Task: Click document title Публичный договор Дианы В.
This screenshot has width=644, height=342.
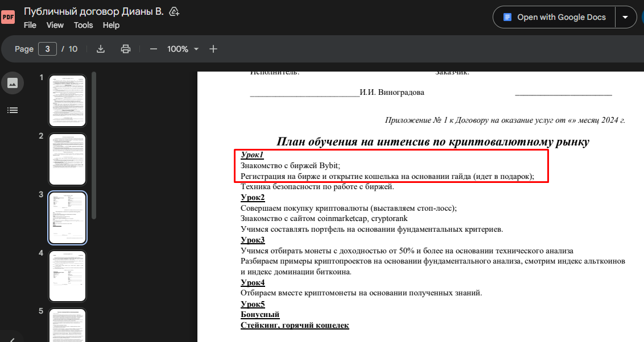Action: [94, 11]
